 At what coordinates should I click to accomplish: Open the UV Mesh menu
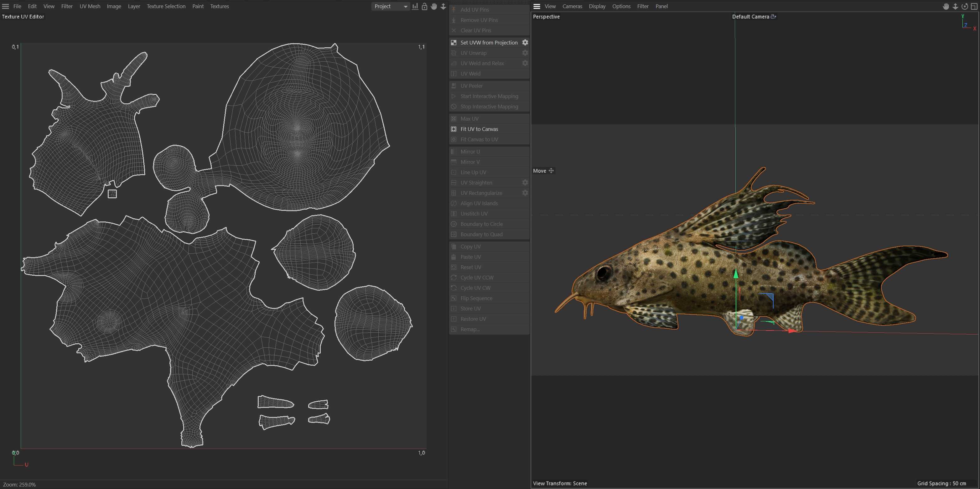click(90, 6)
